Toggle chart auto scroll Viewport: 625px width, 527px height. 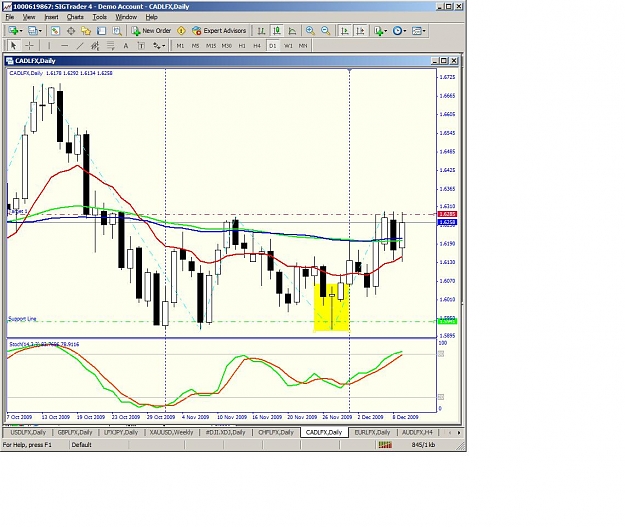point(345,31)
